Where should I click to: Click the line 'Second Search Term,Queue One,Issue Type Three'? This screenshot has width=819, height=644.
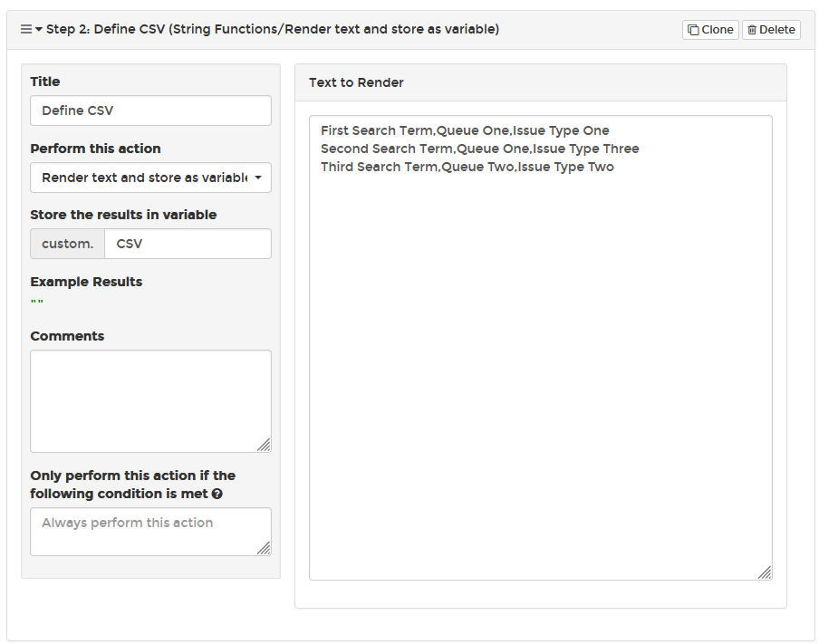(x=479, y=149)
